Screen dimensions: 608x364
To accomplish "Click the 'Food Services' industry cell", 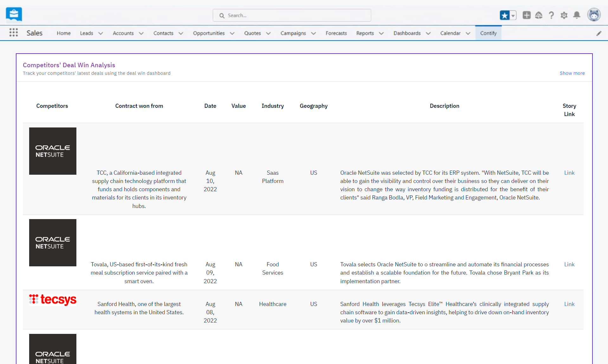I will pyautogui.click(x=273, y=269).
